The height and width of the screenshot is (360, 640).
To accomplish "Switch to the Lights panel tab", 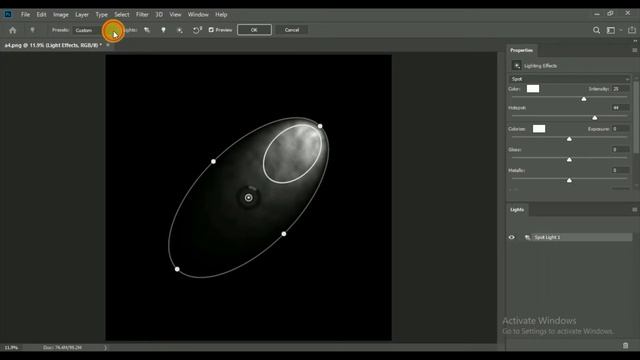I will (x=517, y=209).
